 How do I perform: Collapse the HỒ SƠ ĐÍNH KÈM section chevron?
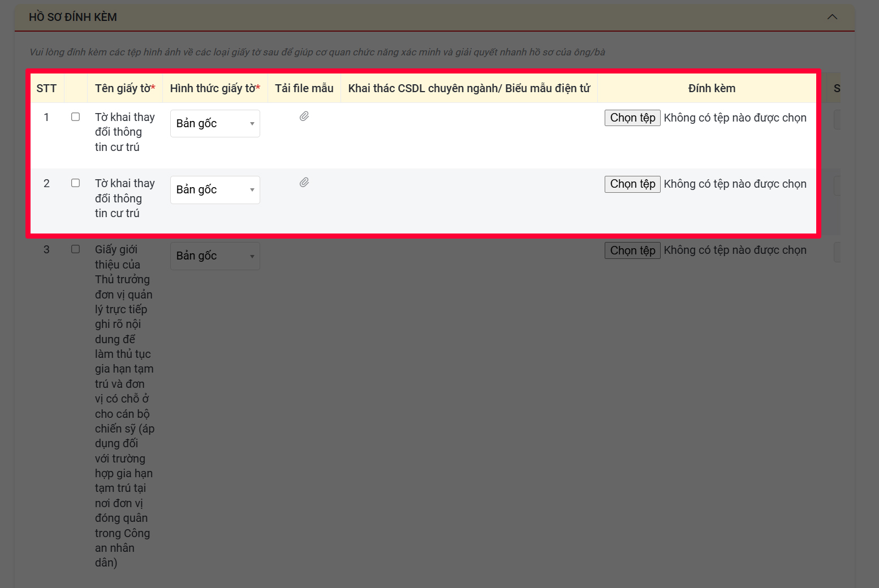831,17
